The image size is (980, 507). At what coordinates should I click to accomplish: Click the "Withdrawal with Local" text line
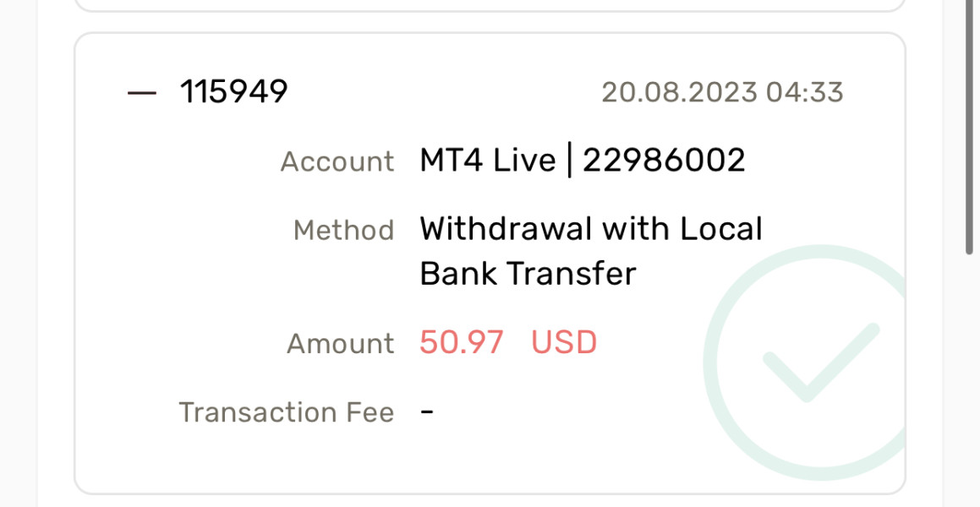pos(591,229)
